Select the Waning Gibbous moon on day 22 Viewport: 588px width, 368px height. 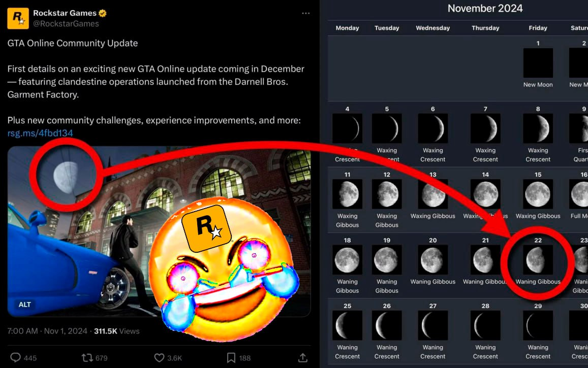click(x=538, y=260)
